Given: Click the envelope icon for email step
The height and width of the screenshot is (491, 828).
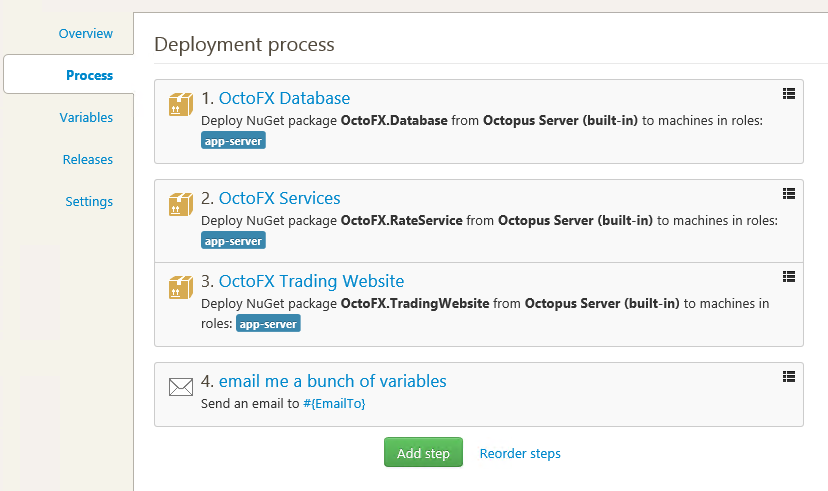Looking at the screenshot, I should click(x=180, y=387).
